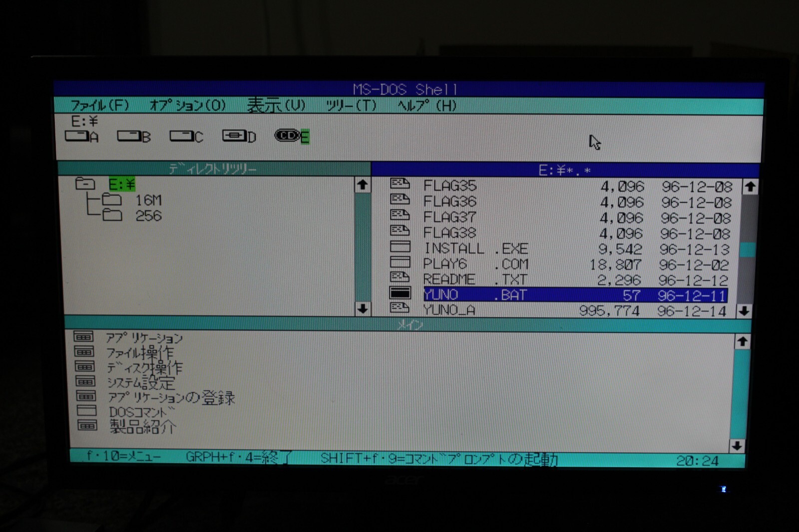The image size is (799, 532).
Task: Select the FLAG35 file name
Action: pos(450,186)
